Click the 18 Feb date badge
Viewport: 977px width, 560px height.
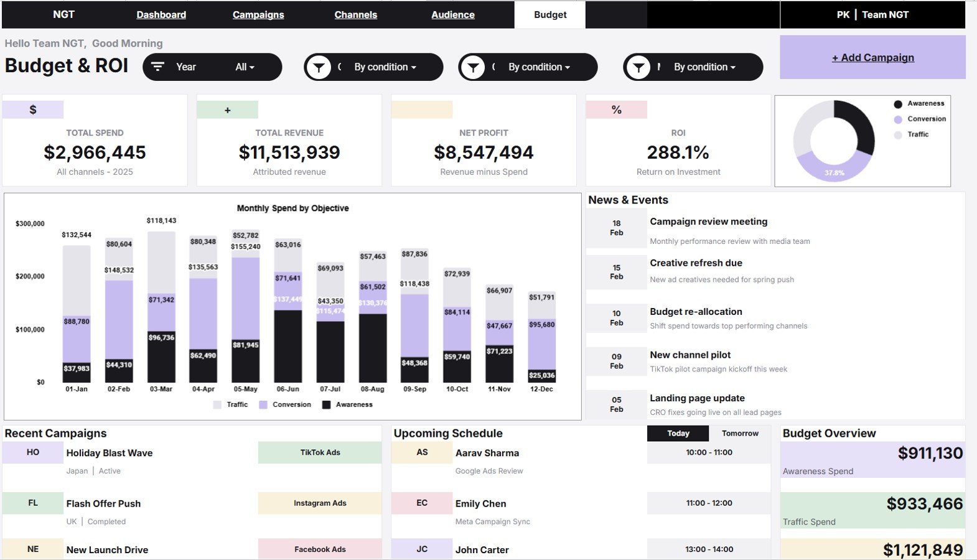pos(616,228)
